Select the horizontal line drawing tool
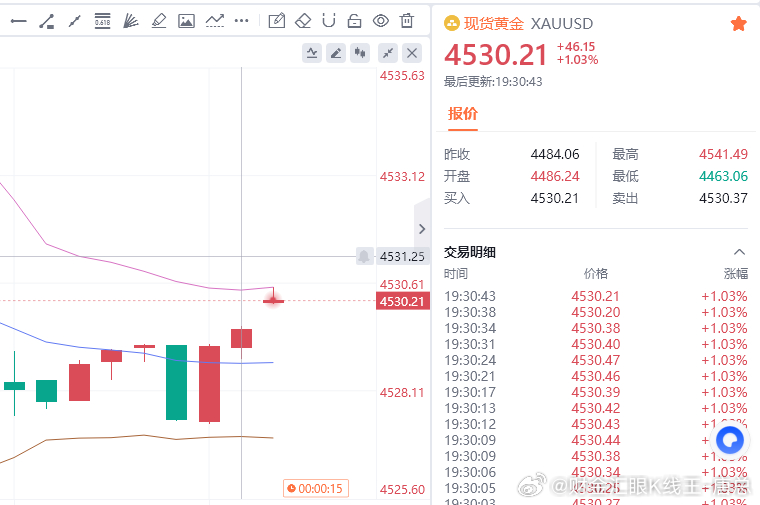 click(18, 21)
